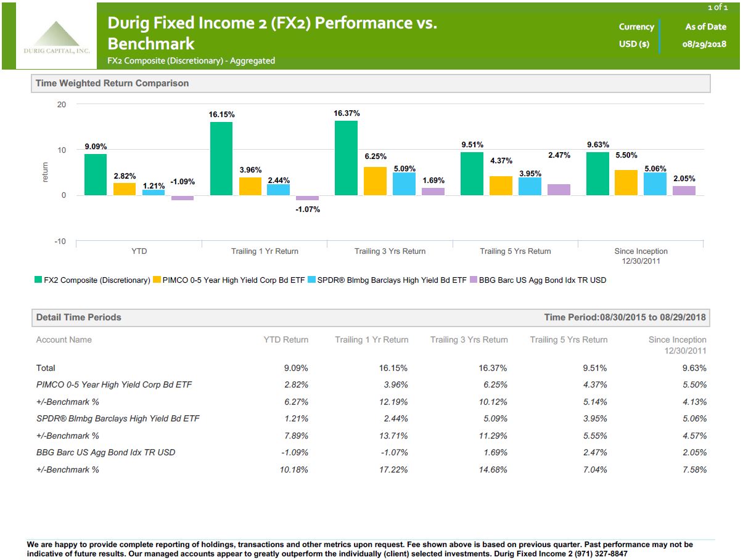Select the Total row in the table

[371, 368]
